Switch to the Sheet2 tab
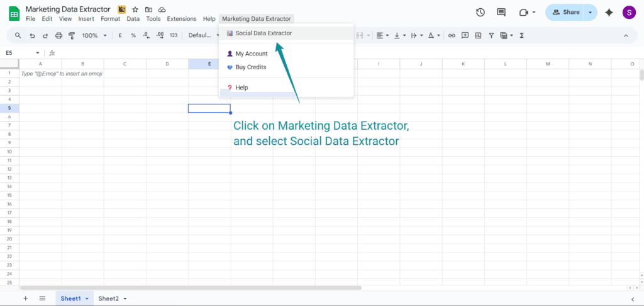 coord(108,298)
